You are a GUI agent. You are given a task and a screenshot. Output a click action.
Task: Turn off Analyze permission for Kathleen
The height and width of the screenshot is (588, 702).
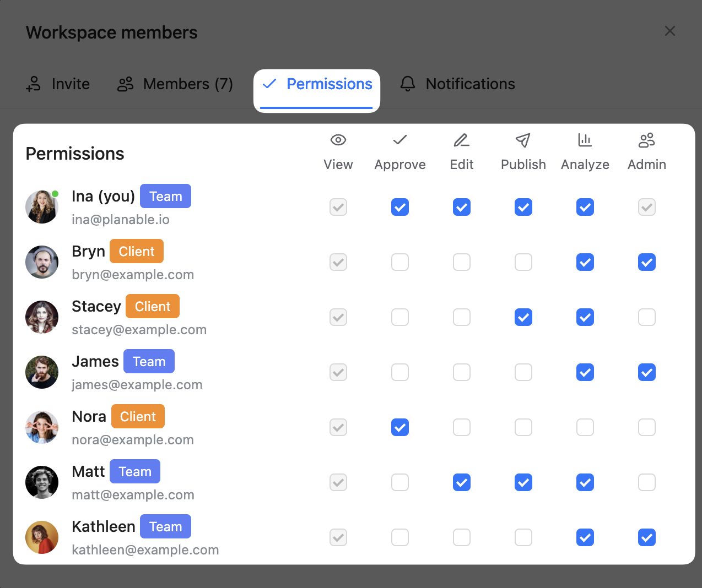coord(585,537)
